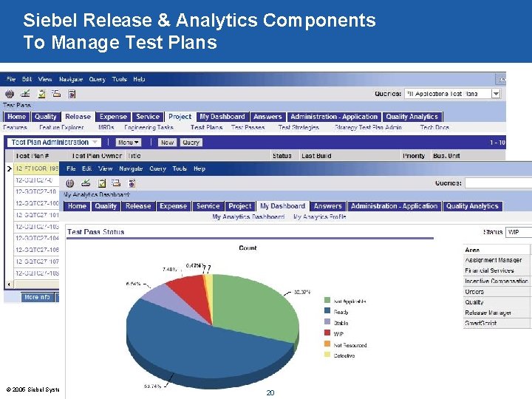Click the round globe icon in Analytics Dashboard toolbar
The image size is (532, 399).
click(x=70, y=183)
